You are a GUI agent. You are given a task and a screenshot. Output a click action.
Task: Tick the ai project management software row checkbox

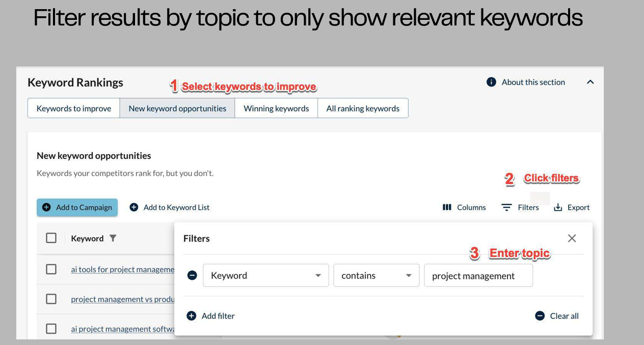[51, 329]
